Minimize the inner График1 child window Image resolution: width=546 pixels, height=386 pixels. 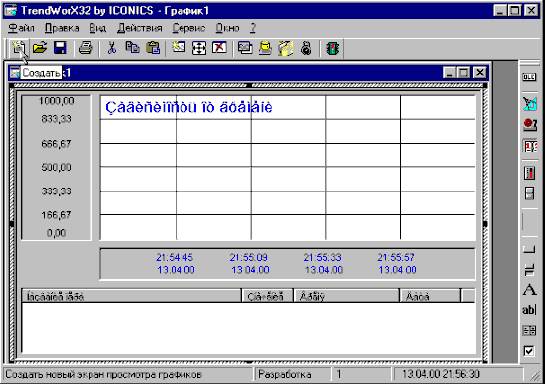tap(450, 72)
